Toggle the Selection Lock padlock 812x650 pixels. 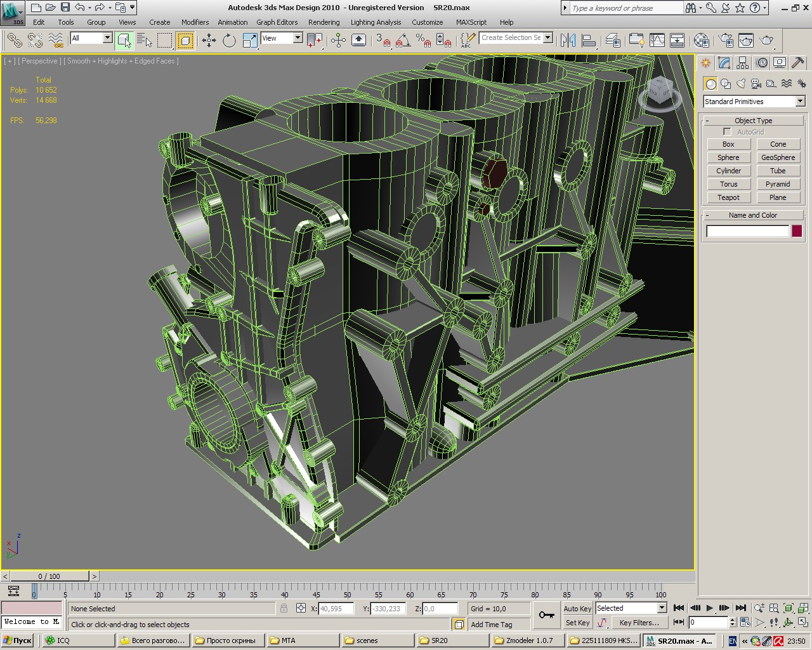(x=284, y=608)
